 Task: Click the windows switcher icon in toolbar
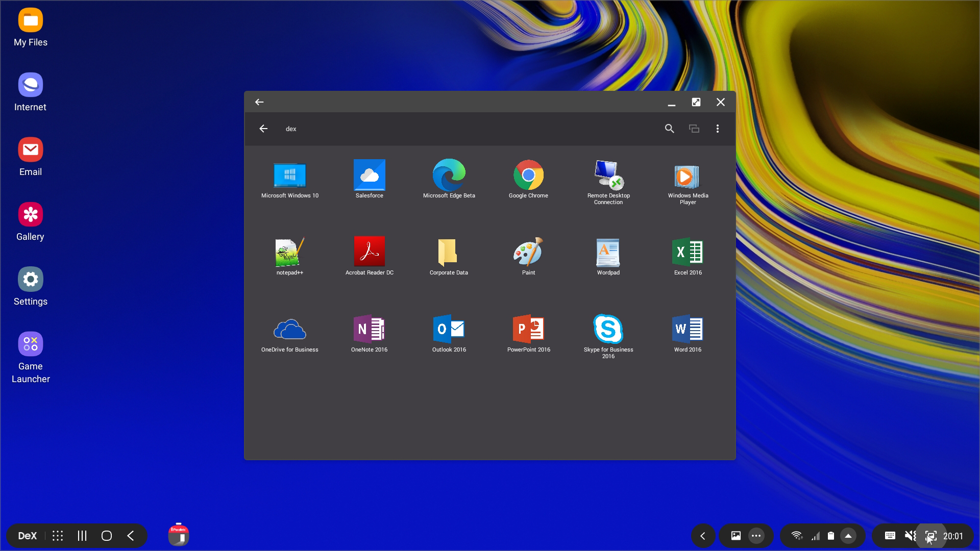[x=694, y=129]
